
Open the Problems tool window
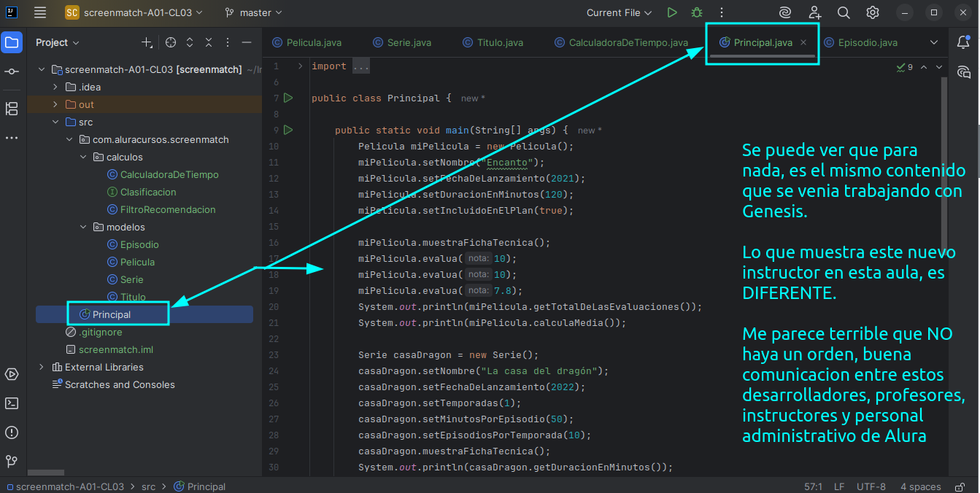pos(12,432)
